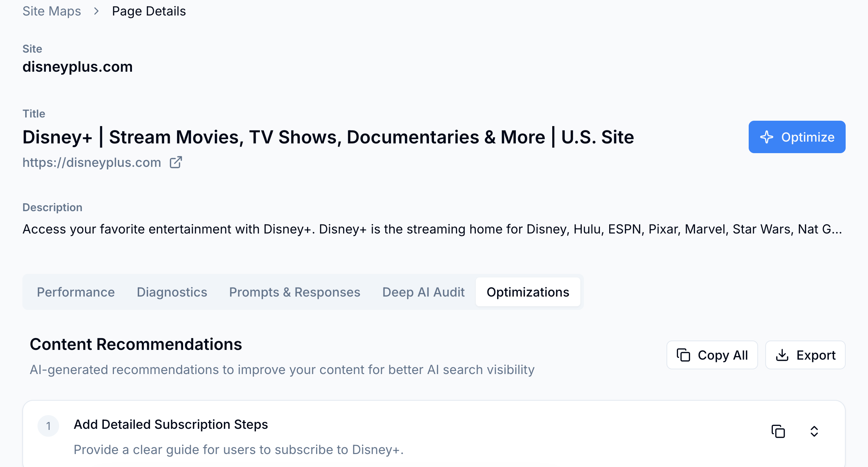Click the number 1 recommendation badge
This screenshot has height=467, width=868.
click(48, 426)
